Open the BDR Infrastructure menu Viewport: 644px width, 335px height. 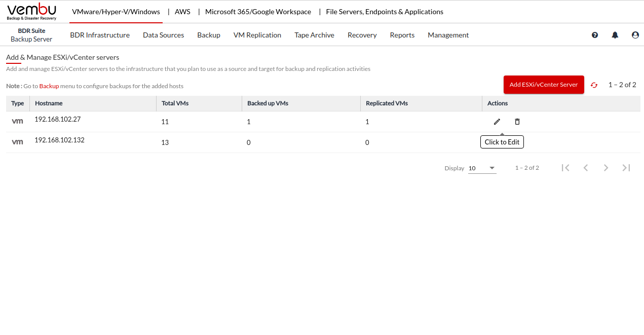tap(100, 35)
